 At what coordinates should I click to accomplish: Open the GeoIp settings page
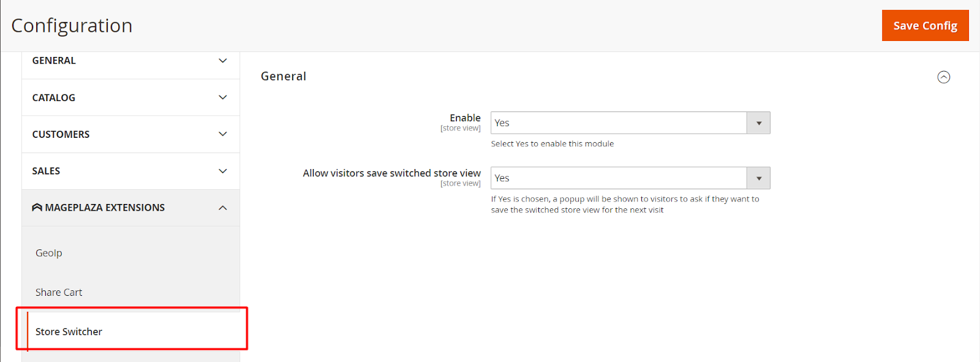(49, 253)
